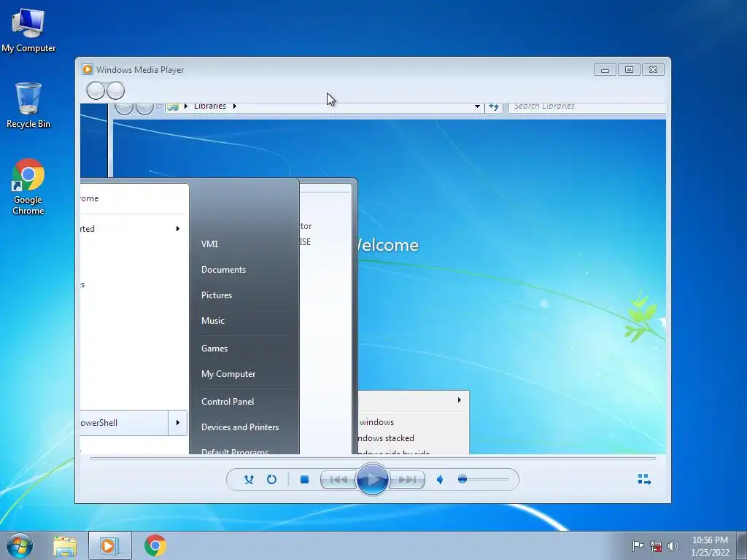This screenshot has height=560, width=747.
Task: Click the seek bar in Media Player
Action: click(x=373, y=459)
